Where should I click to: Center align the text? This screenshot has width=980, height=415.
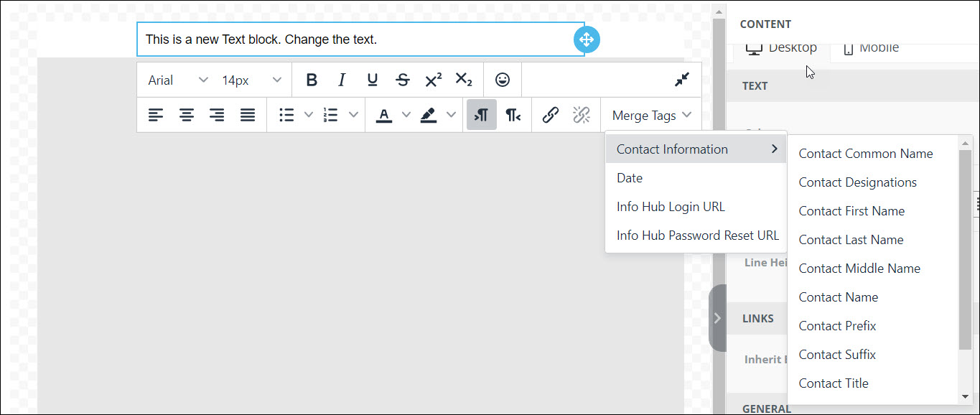[x=187, y=116]
